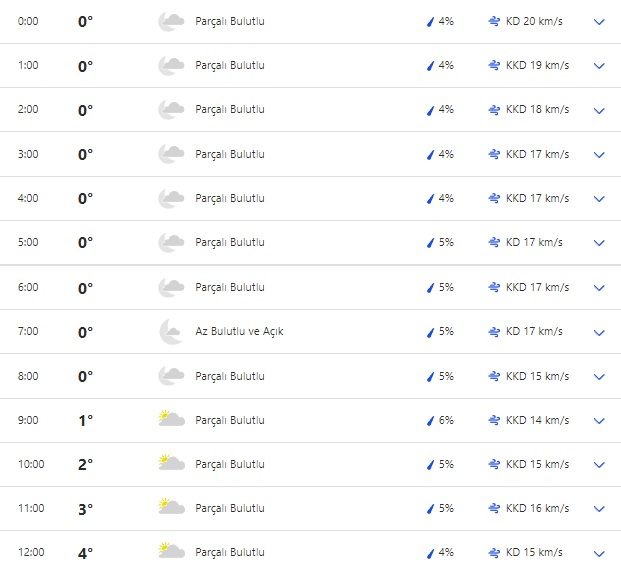Click the sun-cloud icon at 12:00
The width and height of the screenshot is (621, 574).
click(x=171, y=552)
